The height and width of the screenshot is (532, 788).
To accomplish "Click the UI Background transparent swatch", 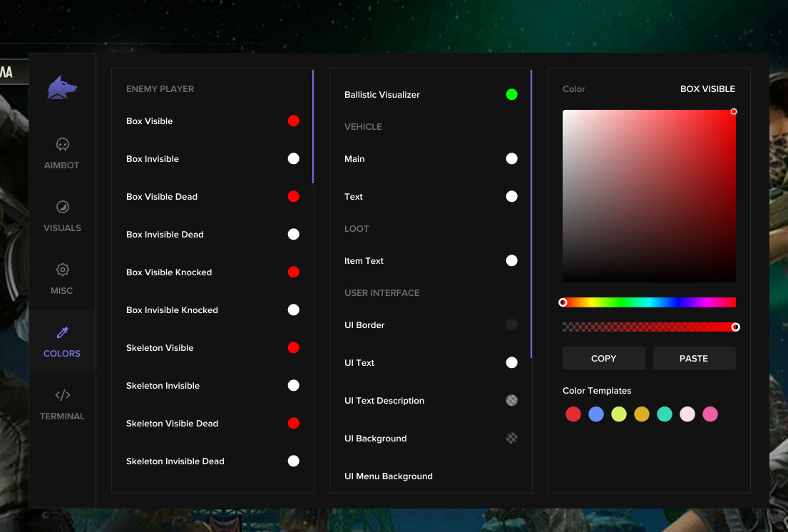I will tap(511, 438).
